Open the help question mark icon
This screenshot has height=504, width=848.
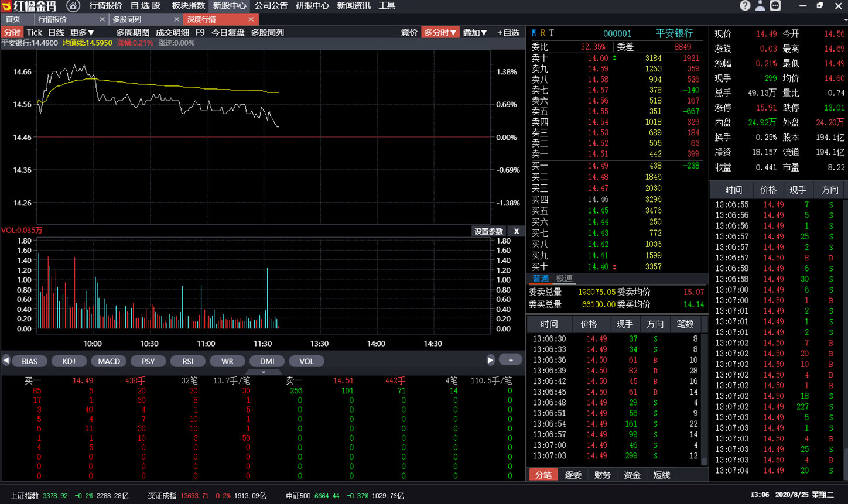pyautogui.click(x=745, y=6)
